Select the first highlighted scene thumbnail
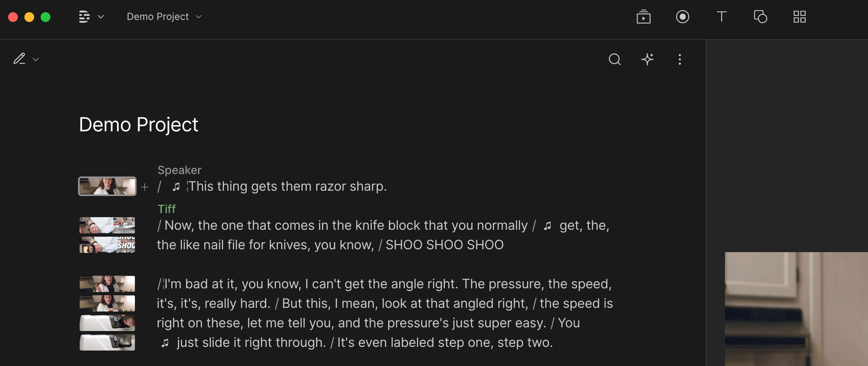The image size is (868, 366). (107, 186)
